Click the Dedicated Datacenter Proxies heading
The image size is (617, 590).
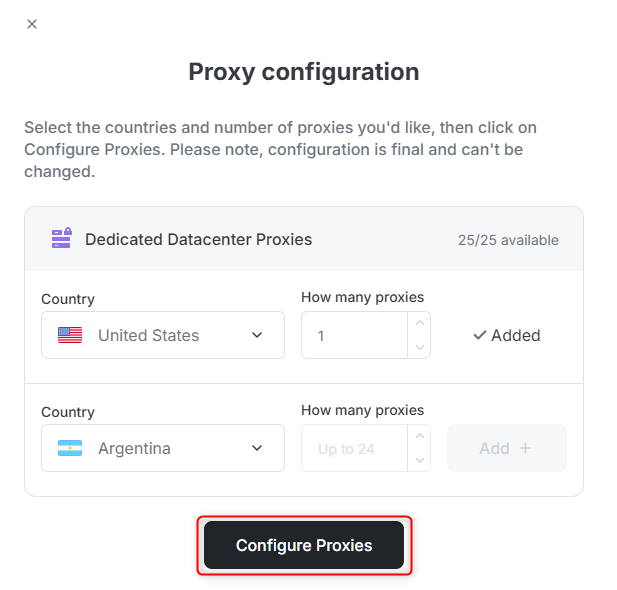tap(198, 239)
